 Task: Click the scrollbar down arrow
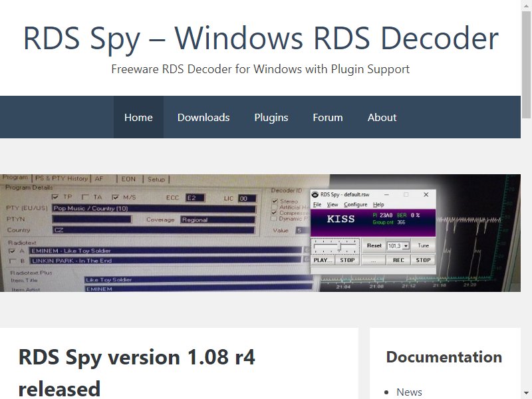pos(527,394)
